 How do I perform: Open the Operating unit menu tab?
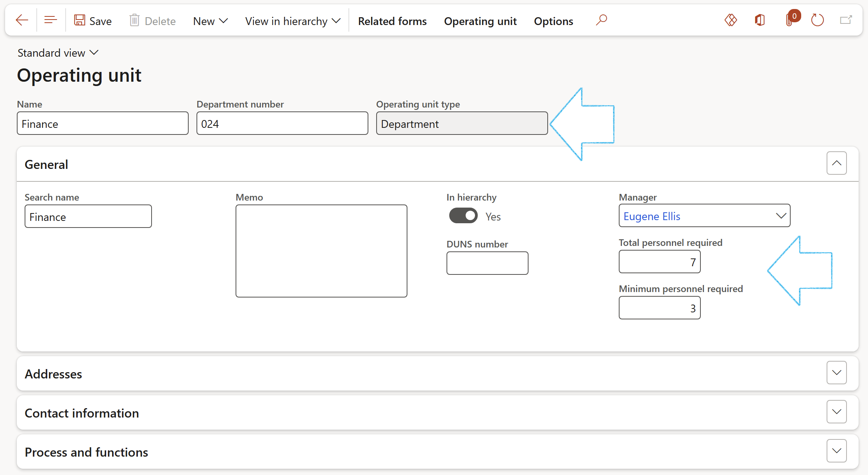coord(480,21)
